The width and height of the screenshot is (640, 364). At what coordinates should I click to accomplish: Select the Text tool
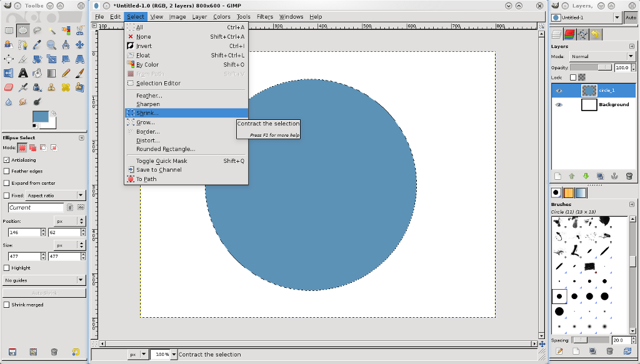tap(23, 74)
